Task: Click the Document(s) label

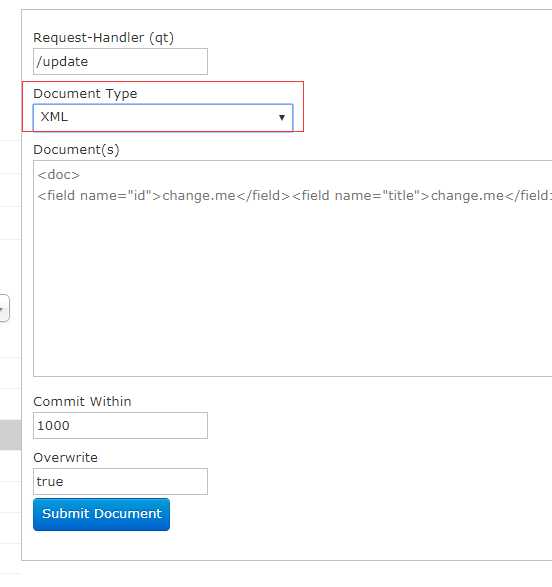Action: pos(76,150)
